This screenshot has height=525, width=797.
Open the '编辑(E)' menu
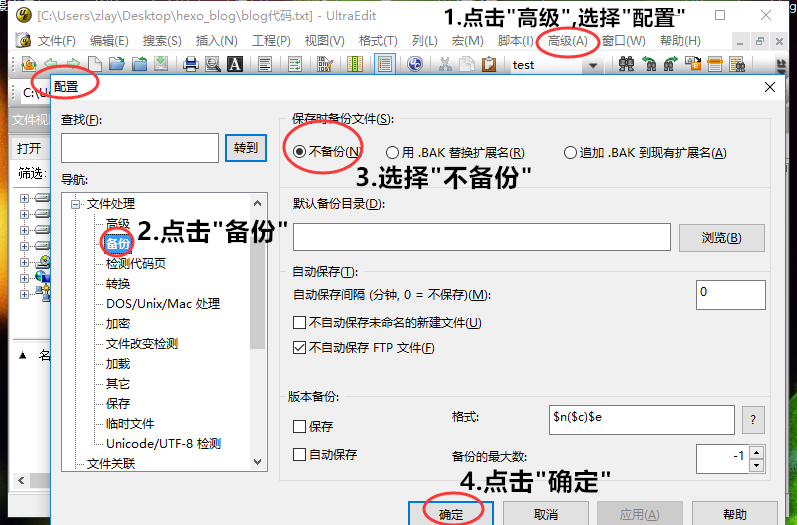click(109, 41)
